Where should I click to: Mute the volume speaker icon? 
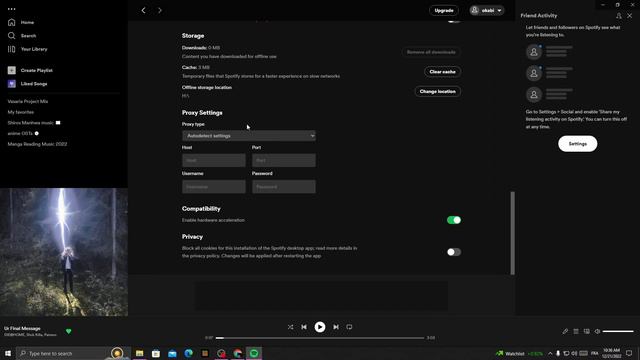[597, 331]
